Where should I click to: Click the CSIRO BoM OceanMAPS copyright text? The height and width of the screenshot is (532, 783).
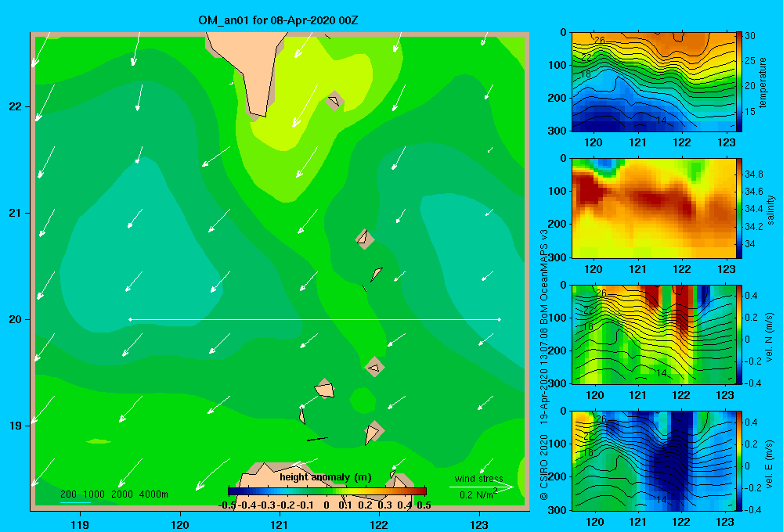[544, 365]
